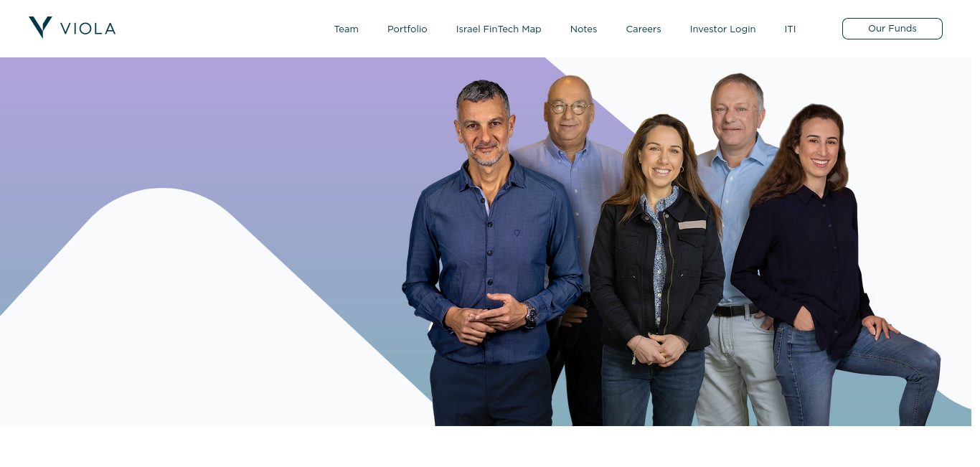Viewport: 980px width, 467px height.
Task: Click the center woman in black jacket
Action: (656, 273)
